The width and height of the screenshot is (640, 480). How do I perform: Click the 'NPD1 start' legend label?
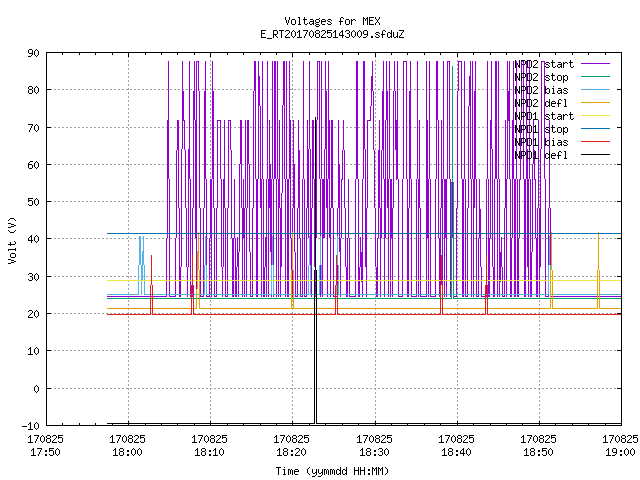pyautogui.click(x=544, y=116)
